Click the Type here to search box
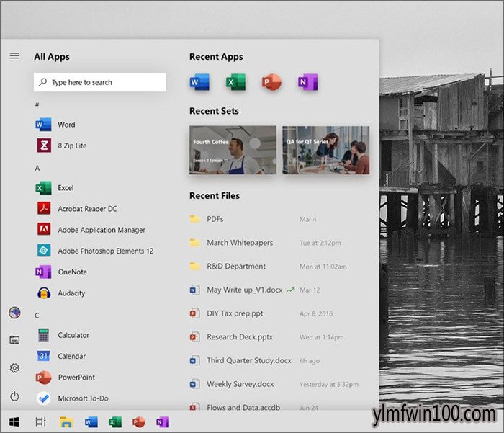This screenshot has width=504, height=433. click(x=99, y=82)
